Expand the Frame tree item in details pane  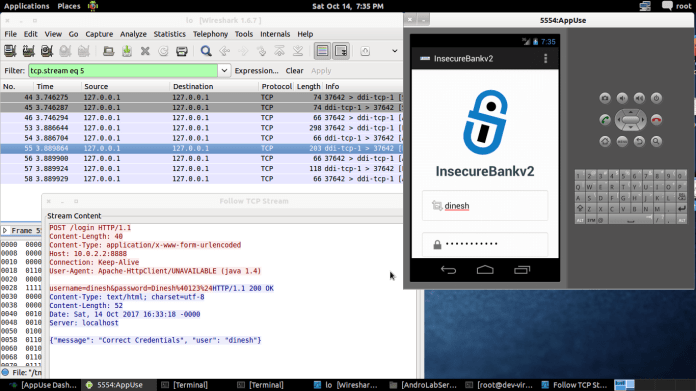(x=5, y=230)
